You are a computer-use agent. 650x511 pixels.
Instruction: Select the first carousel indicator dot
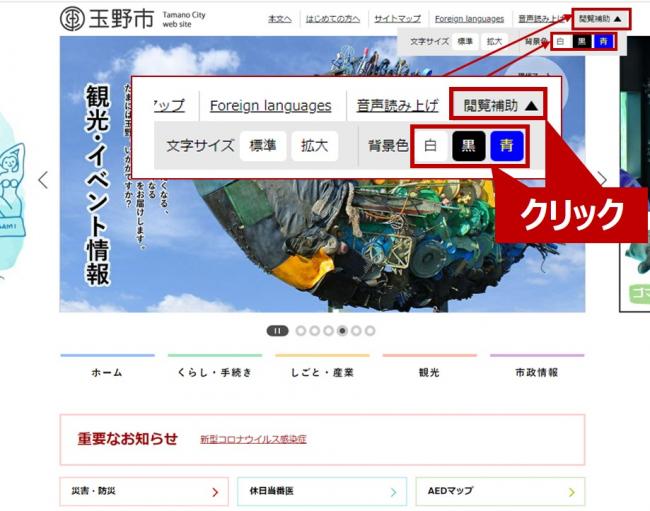click(x=301, y=331)
